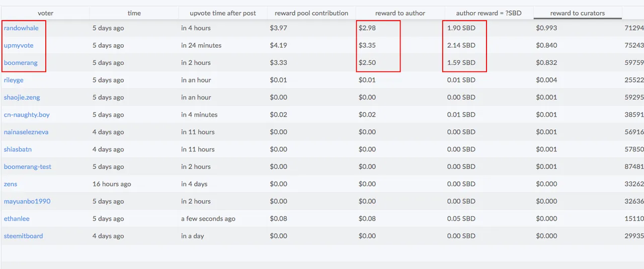Select the 'in 4 minutes' upvote time cell
Screen dimensions: 644x269
199,115
